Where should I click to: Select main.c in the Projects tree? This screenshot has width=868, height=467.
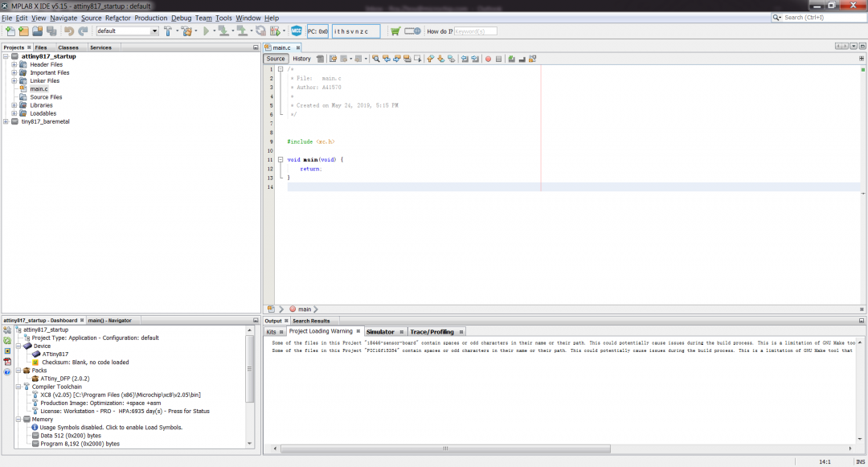[39, 88]
